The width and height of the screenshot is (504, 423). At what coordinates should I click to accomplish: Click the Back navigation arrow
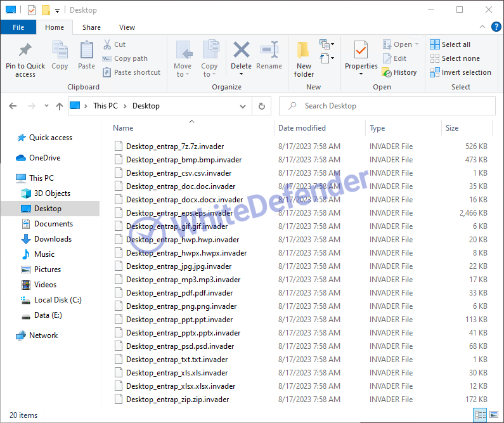(x=13, y=106)
